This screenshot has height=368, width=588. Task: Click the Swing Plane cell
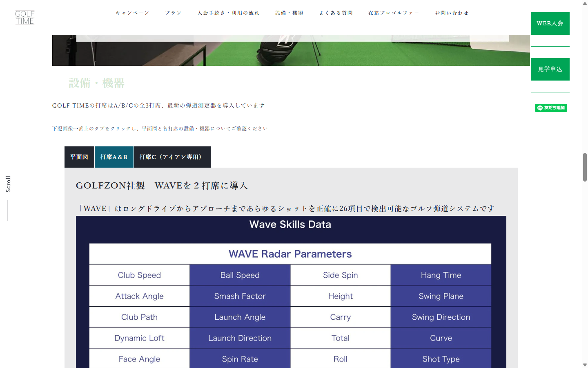[x=441, y=296]
